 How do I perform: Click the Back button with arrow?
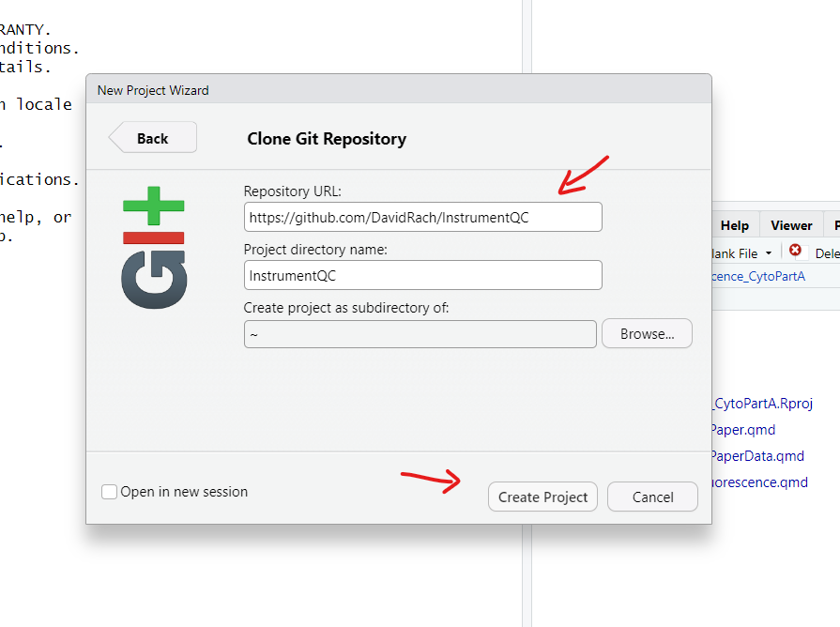pos(153,138)
